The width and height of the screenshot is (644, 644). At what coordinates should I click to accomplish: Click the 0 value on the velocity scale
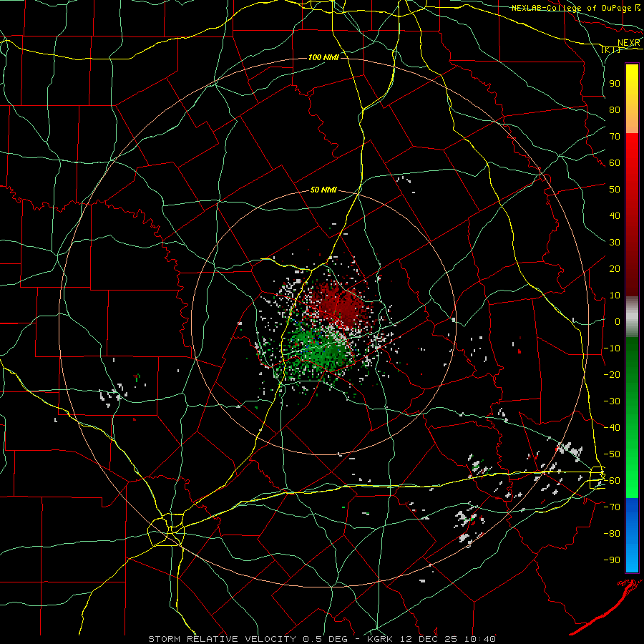[618, 321]
